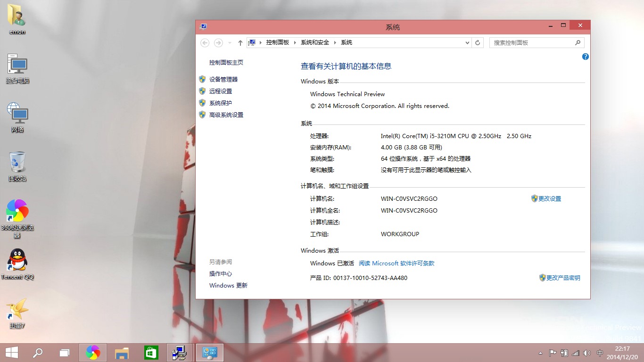Click the blue help question mark icon
The width and height of the screenshot is (644, 362).
[586, 57]
